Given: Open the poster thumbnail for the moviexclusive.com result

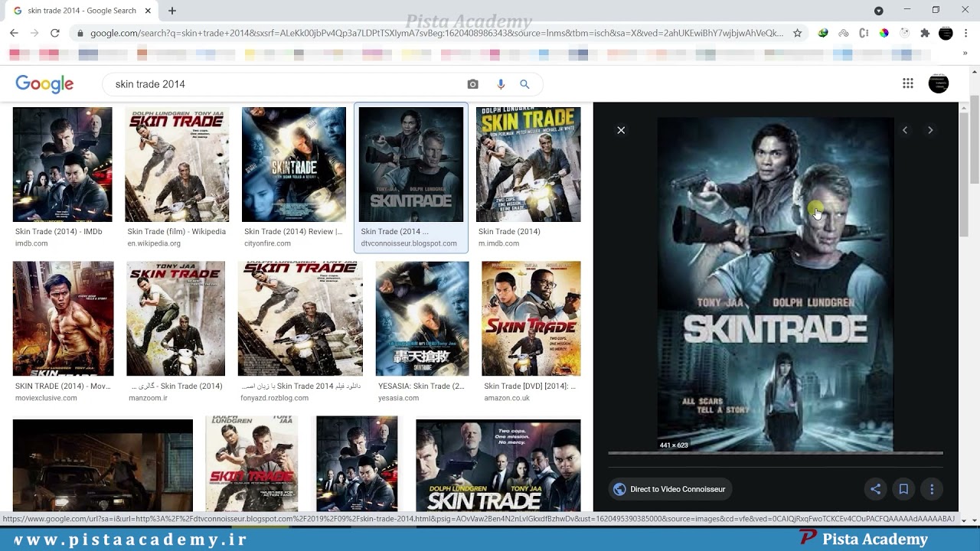Looking at the screenshot, I should point(63,319).
